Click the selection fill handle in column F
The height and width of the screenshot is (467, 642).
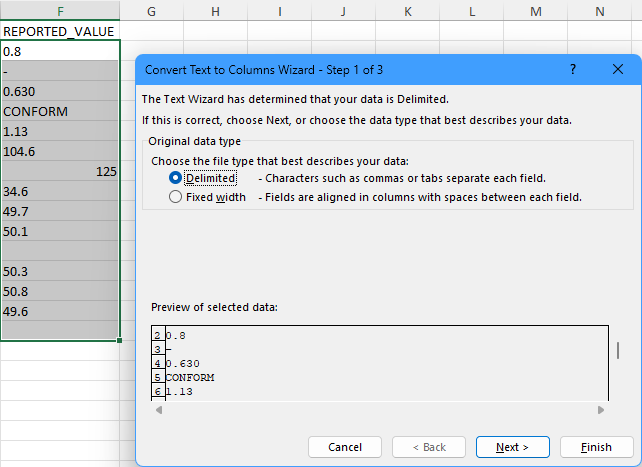(x=119, y=340)
